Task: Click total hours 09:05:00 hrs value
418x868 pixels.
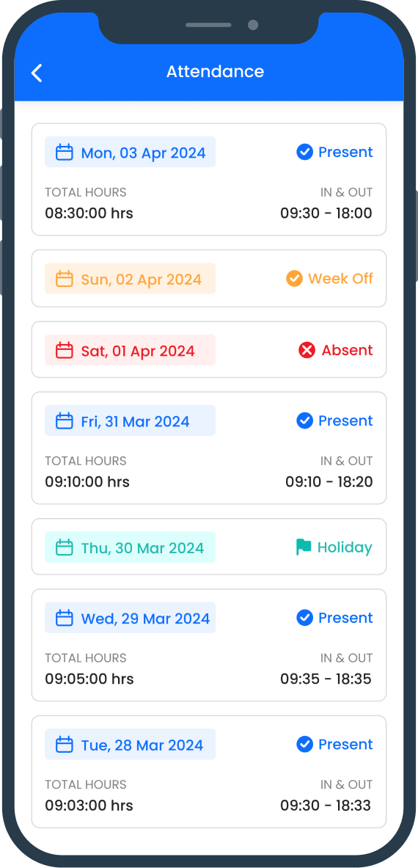Action: (89, 679)
